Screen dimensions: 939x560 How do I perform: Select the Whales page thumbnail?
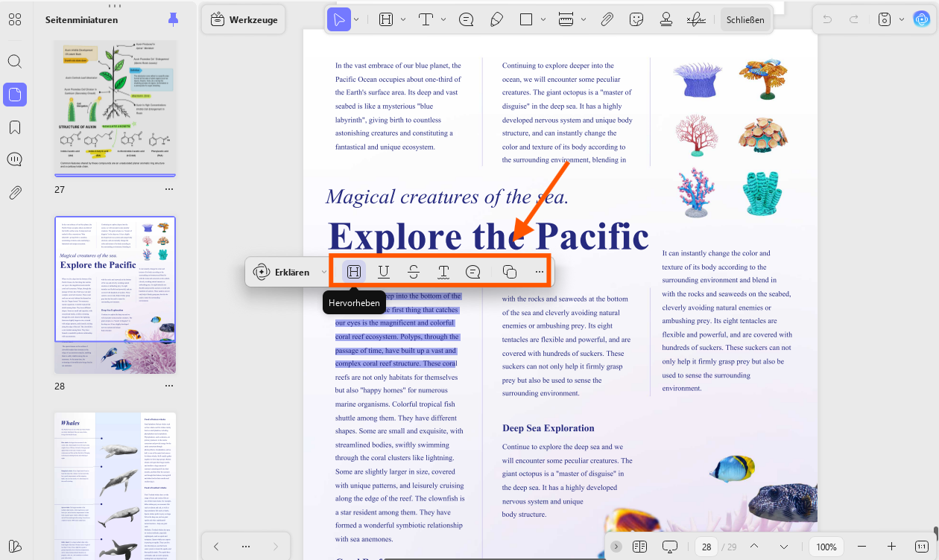pos(115,486)
